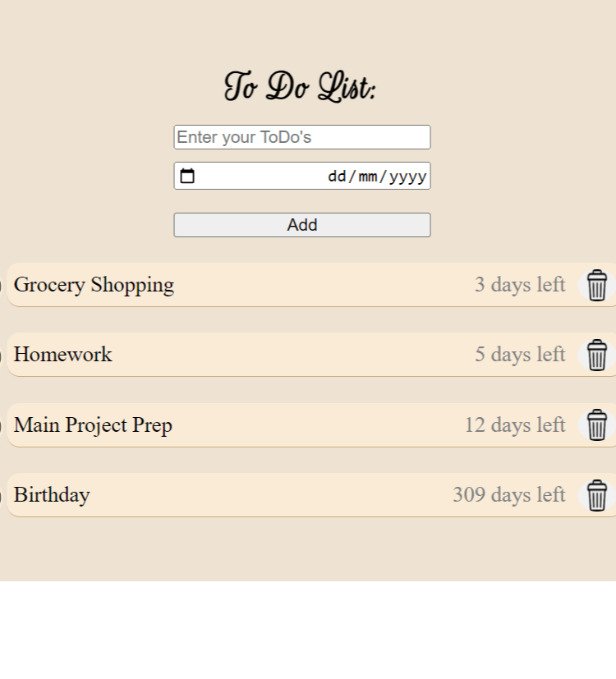Click the '309 days left' countdown
This screenshot has width=616, height=679.
[x=509, y=495]
